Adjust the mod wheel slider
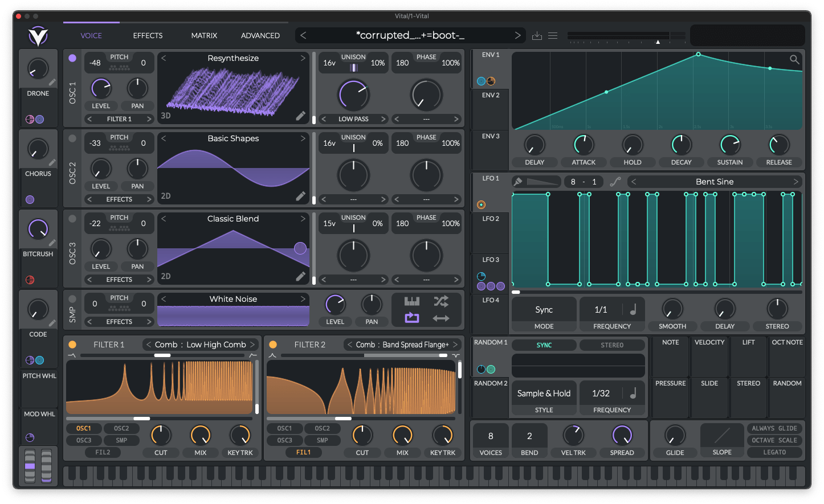Image resolution: width=824 pixels, height=504 pixels. pyautogui.click(x=47, y=466)
